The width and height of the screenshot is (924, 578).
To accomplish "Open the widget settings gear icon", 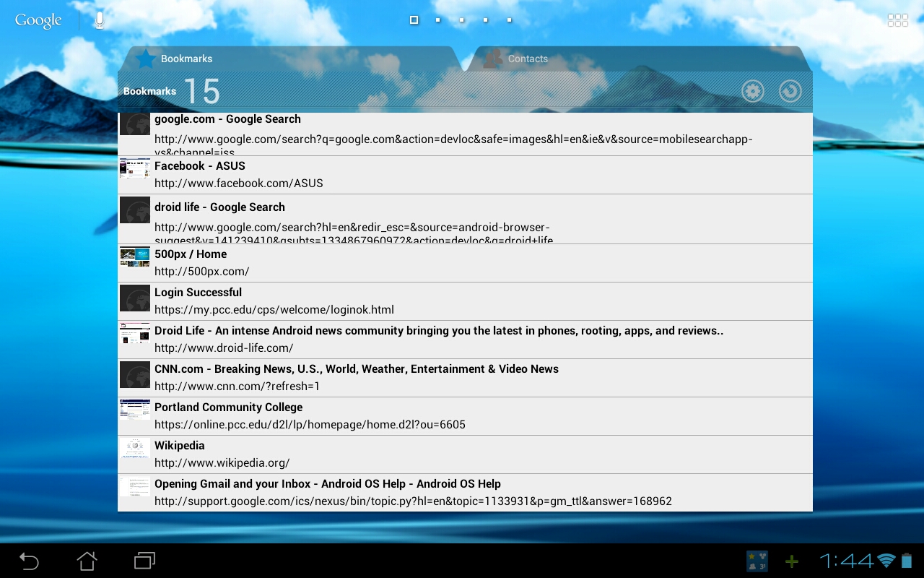I will (x=753, y=91).
